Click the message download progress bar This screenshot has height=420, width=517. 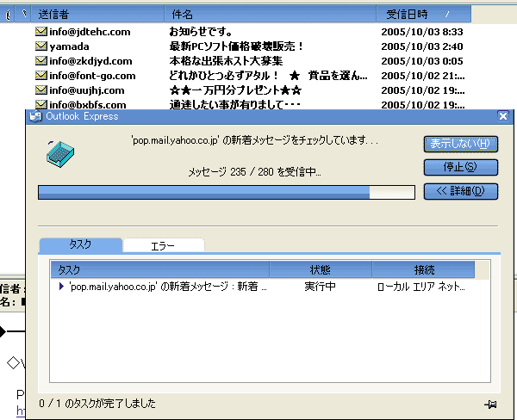coord(227,193)
